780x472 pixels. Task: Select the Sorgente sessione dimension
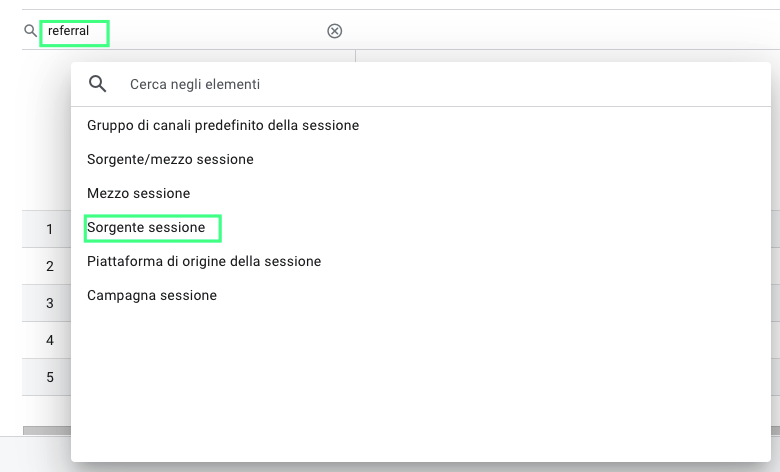pos(146,227)
